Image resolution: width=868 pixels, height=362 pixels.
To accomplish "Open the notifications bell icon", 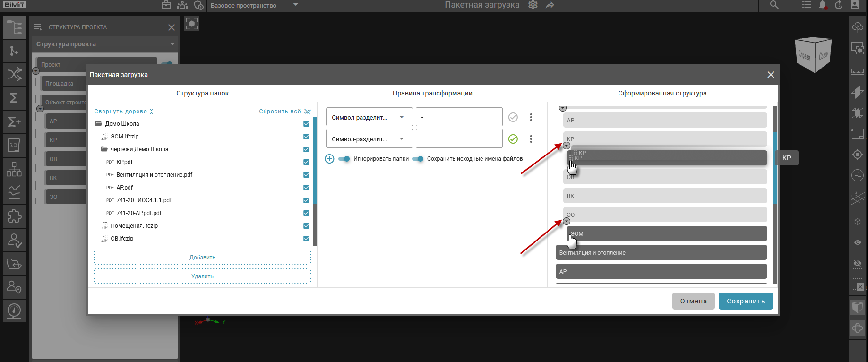I will click(x=823, y=5).
